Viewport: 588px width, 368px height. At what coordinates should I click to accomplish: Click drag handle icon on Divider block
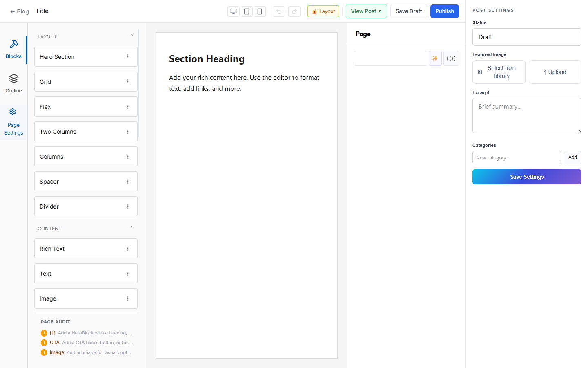click(x=128, y=206)
